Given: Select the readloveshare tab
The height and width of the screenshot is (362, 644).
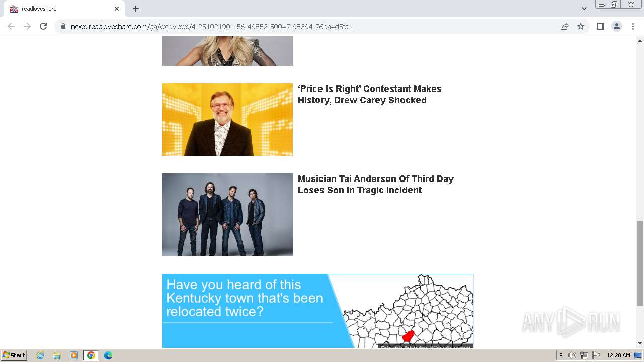Looking at the screenshot, I should click(x=64, y=9).
